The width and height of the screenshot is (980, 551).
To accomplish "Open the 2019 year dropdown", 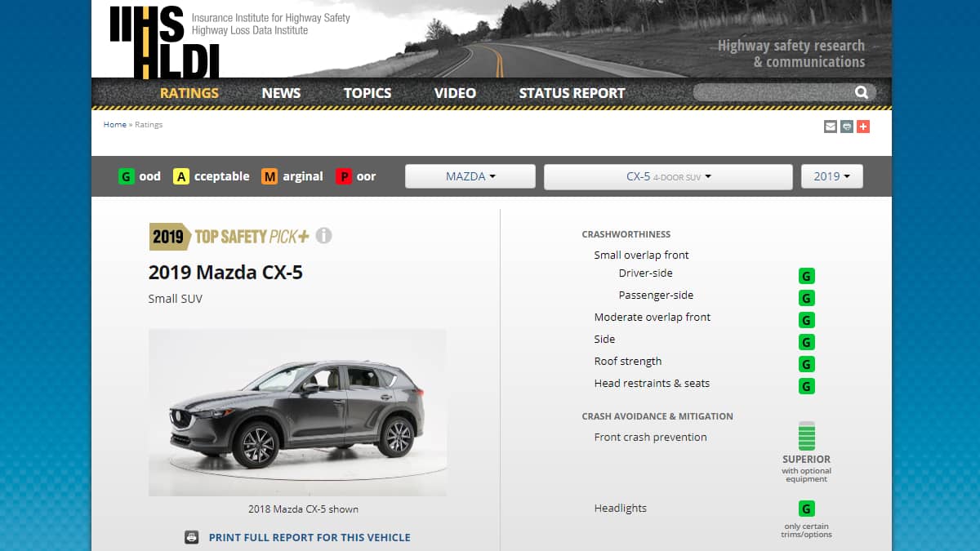I will [831, 176].
